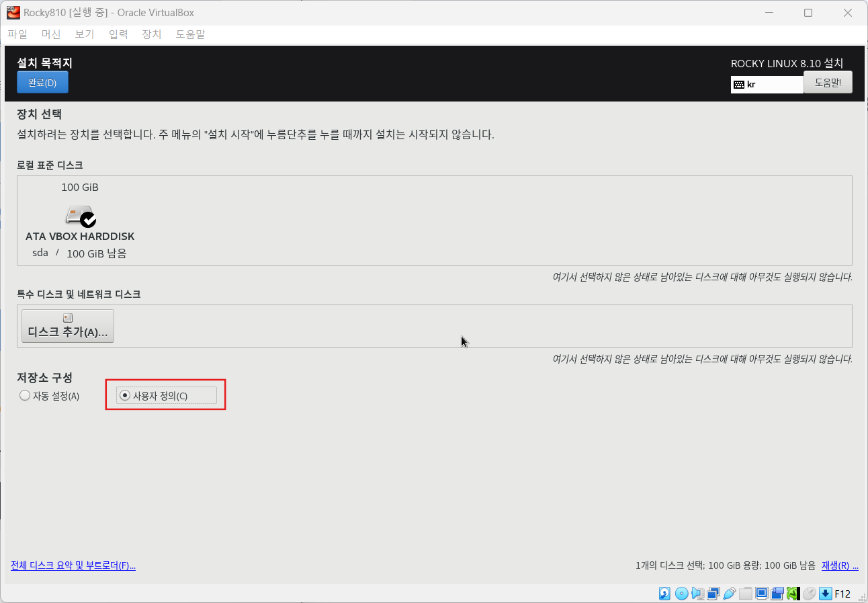Click the host key arrow icon
The height and width of the screenshot is (603, 868).
coord(825,594)
